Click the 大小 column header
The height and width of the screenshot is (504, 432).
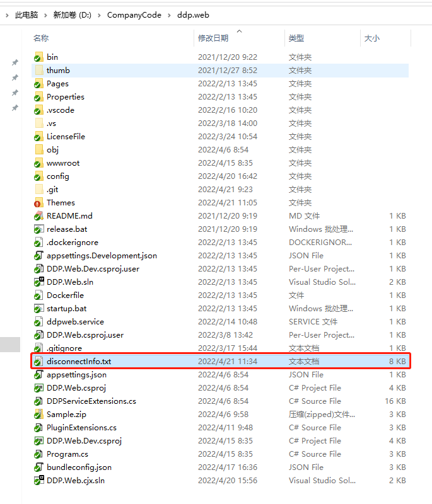point(372,38)
